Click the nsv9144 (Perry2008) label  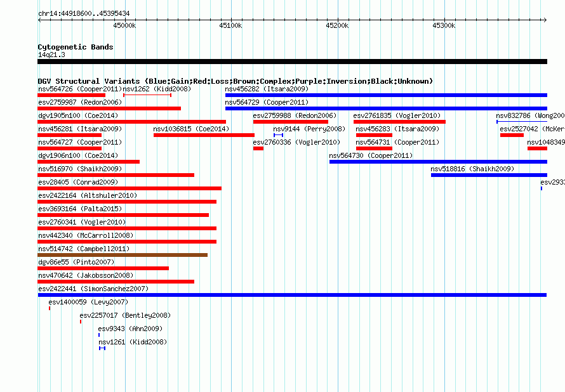tap(309, 129)
